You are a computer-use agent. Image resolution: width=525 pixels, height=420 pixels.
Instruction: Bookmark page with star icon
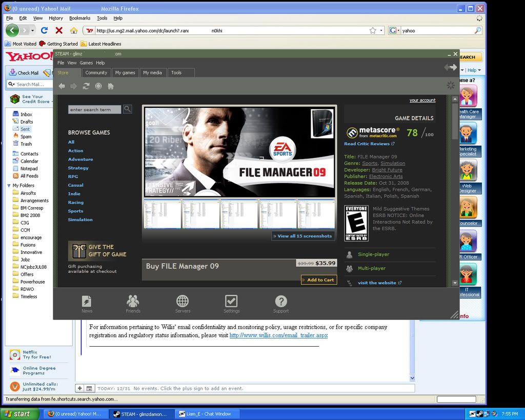tap(373, 30)
